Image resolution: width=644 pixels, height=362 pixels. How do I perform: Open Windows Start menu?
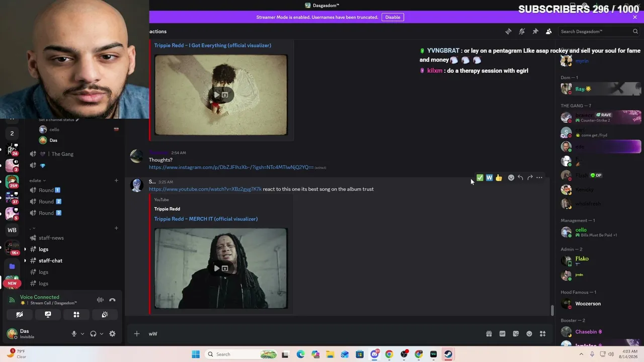pos(196,354)
